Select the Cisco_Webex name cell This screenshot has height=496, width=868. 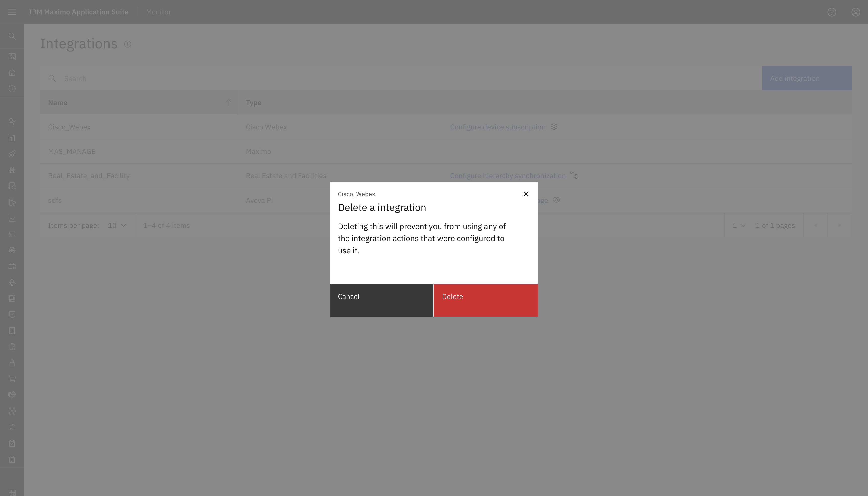pyautogui.click(x=70, y=127)
